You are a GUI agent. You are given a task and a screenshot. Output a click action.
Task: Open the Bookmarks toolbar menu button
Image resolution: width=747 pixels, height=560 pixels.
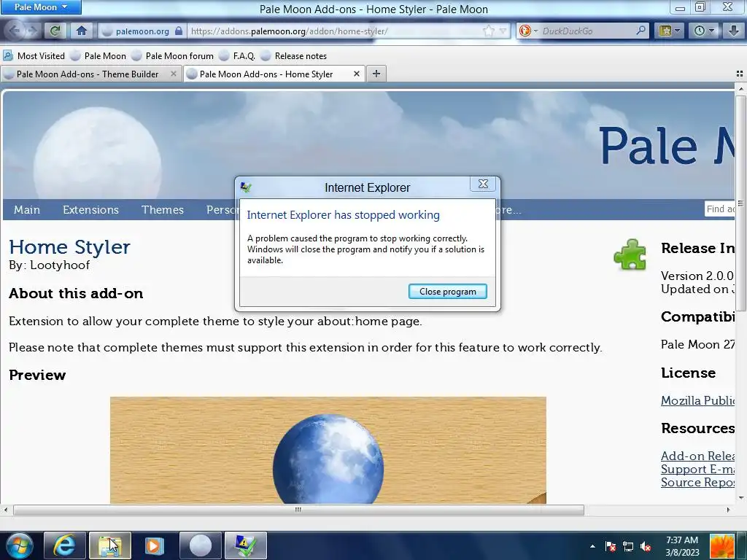670,31
